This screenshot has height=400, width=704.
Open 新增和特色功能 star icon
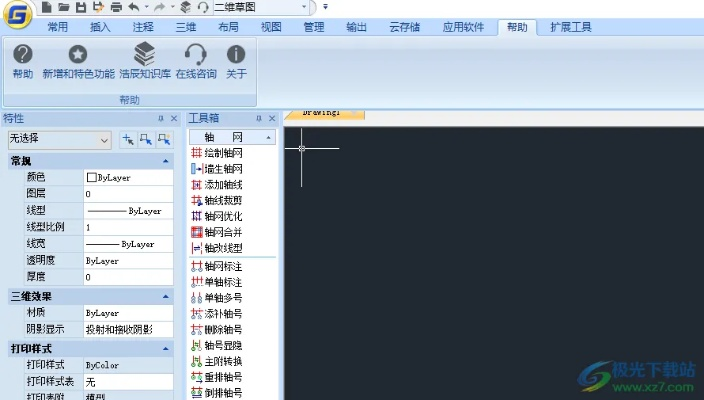point(78,55)
